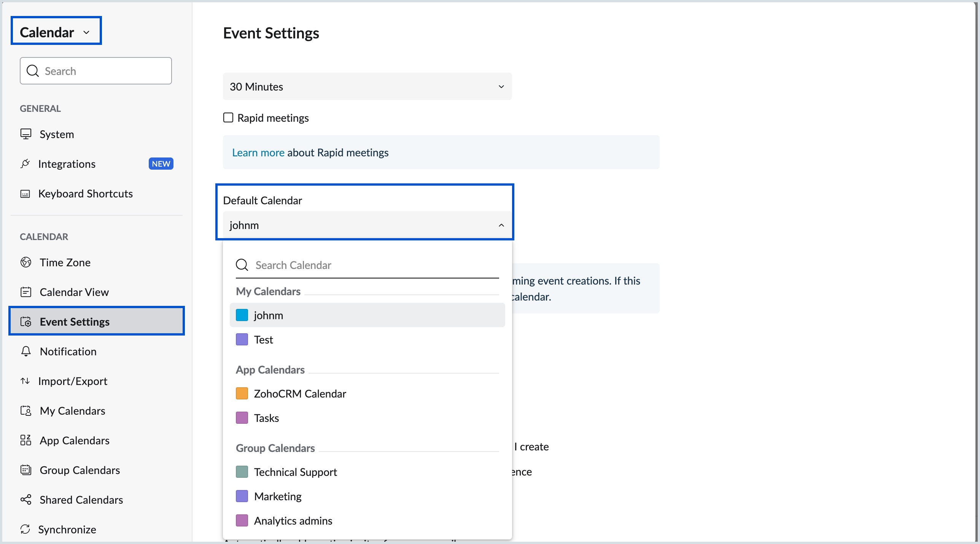Click the Learn more link about Rapid meetings
980x544 pixels.
(x=258, y=152)
